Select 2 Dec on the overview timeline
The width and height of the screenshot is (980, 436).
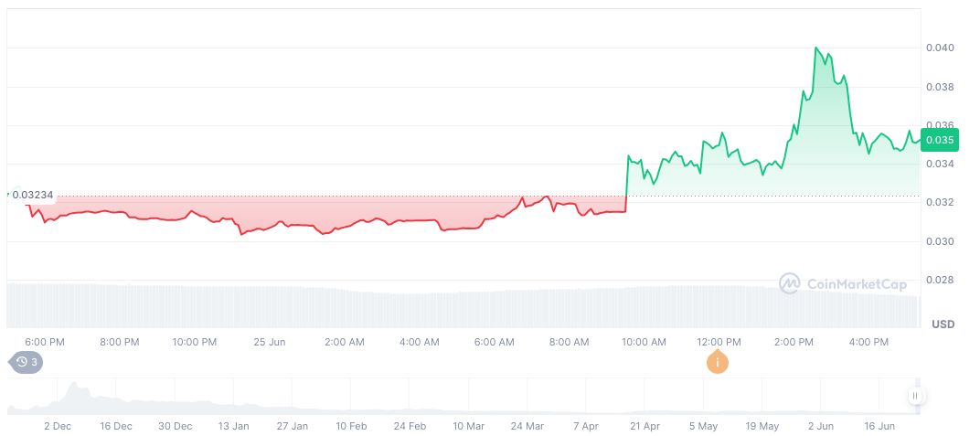click(57, 426)
